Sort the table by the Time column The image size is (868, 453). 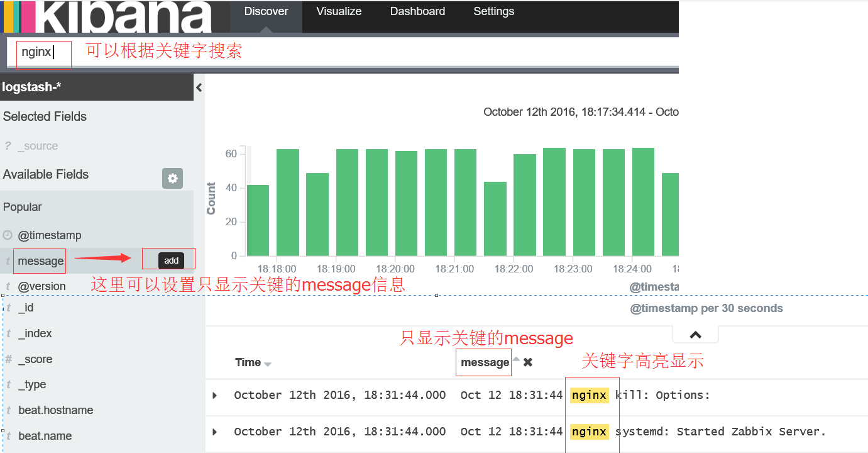pyautogui.click(x=268, y=364)
